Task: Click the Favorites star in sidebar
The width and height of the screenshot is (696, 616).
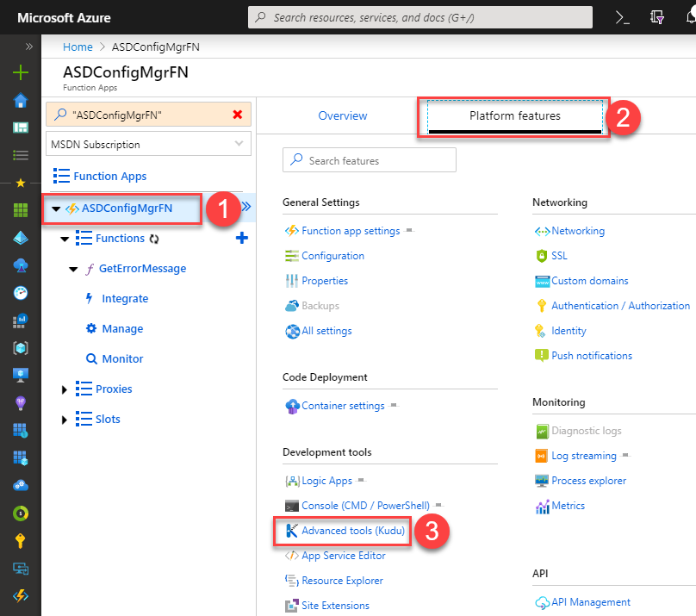Action: point(21,183)
